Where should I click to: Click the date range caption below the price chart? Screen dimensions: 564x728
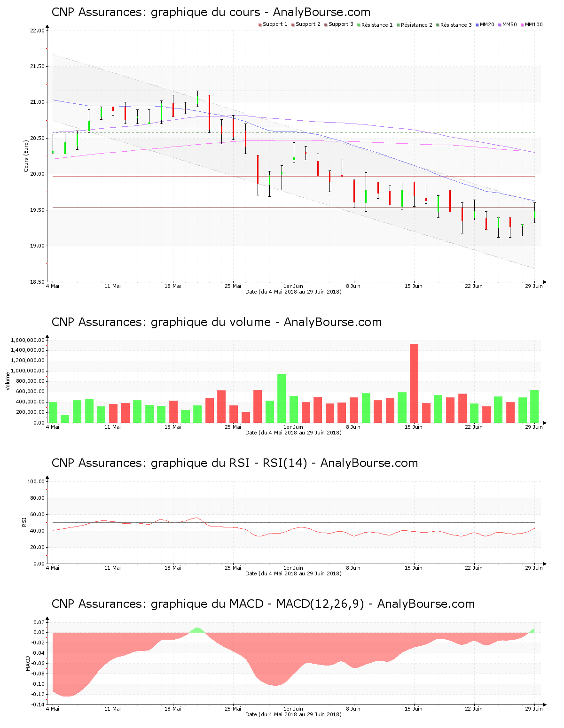click(293, 292)
